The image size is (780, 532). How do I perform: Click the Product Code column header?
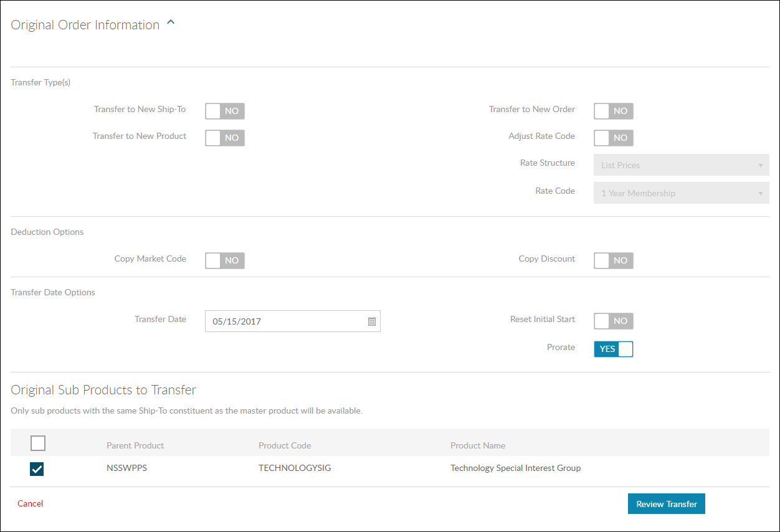click(285, 445)
